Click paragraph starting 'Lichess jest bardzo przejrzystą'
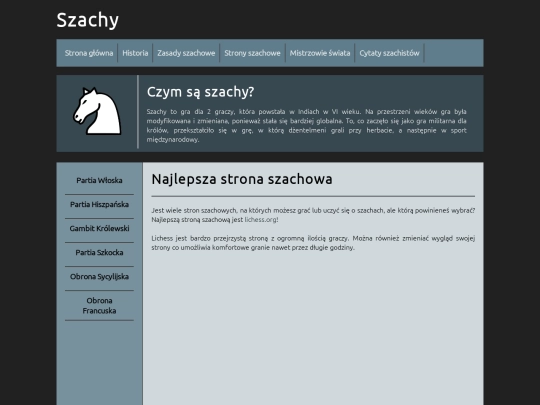The width and height of the screenshot is (540, 405). 313,243
